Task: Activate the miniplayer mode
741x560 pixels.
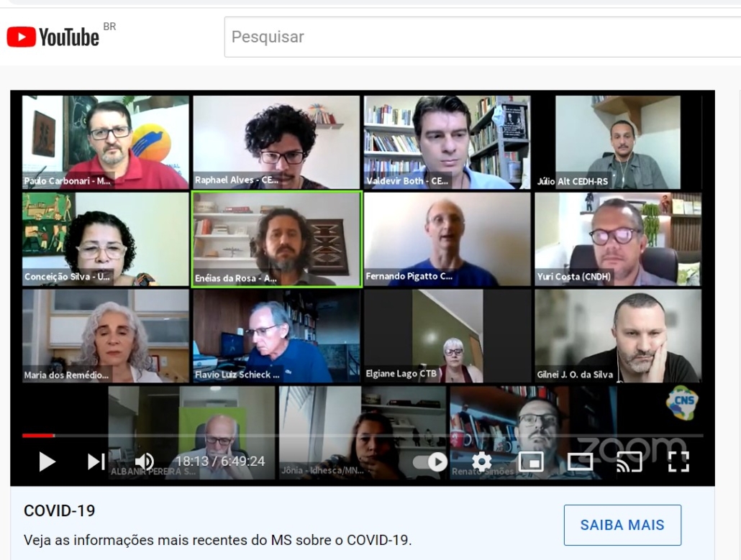Action: pos(530,462)
